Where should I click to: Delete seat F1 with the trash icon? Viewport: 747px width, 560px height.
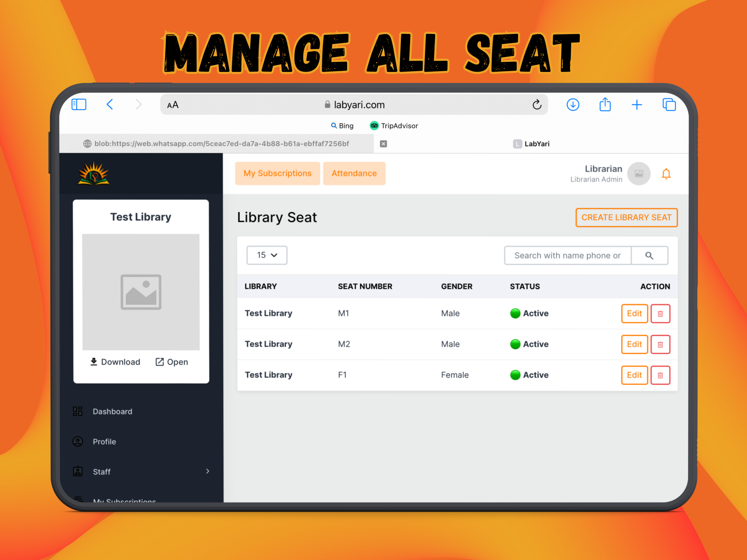click(660, 375)
